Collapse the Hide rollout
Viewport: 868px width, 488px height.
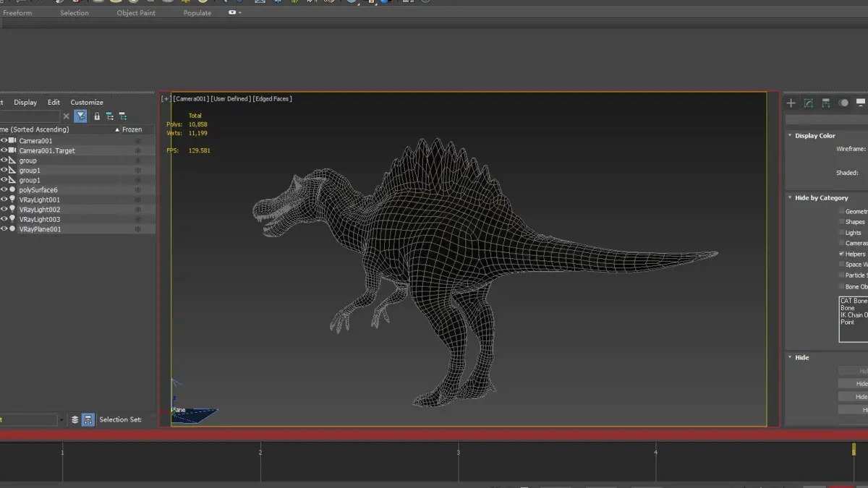(x=789, y=357)
